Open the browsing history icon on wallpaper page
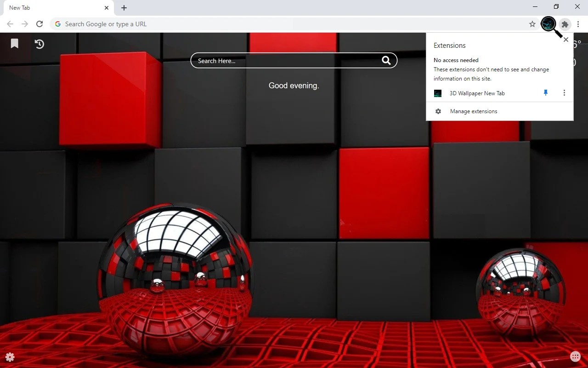 point(39,44)
